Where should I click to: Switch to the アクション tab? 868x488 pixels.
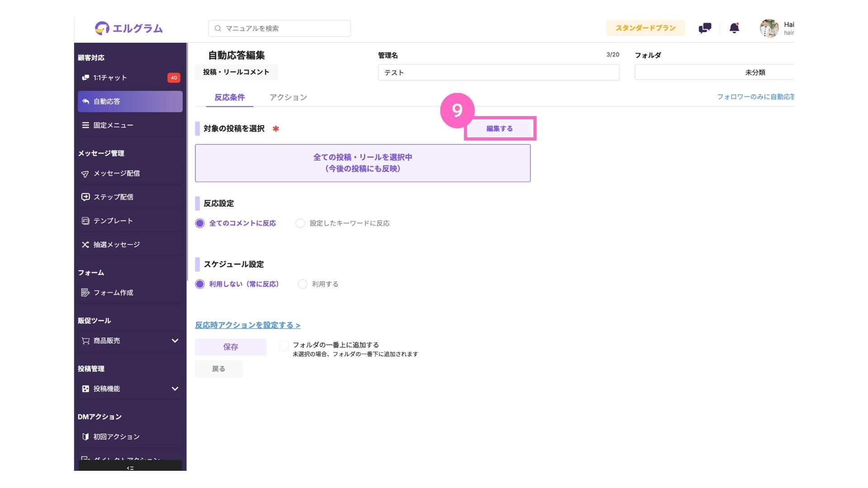coord(288,98)
